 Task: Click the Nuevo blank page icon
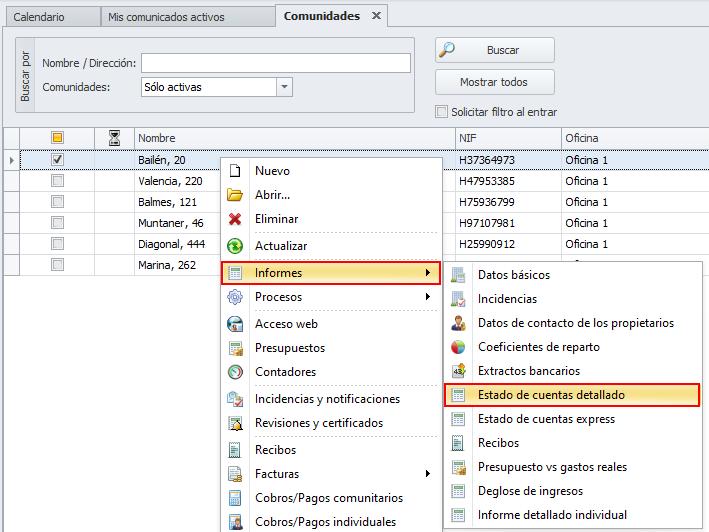(235, 171)
